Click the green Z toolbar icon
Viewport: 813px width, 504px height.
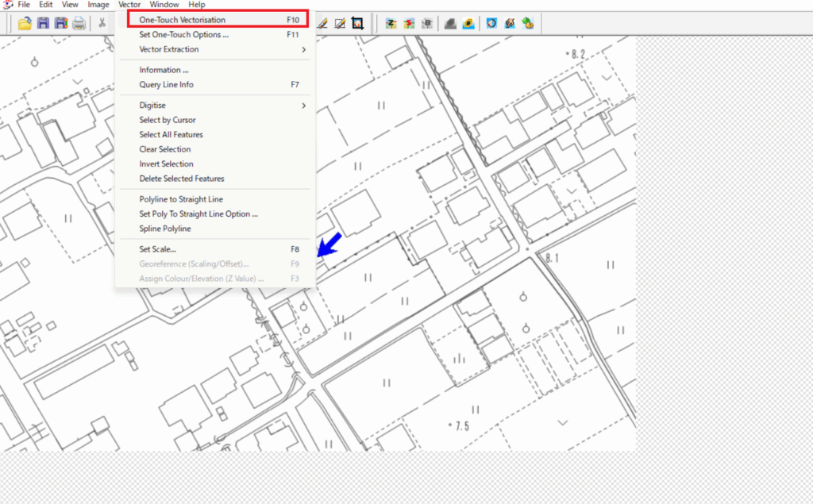click(391, 23)
